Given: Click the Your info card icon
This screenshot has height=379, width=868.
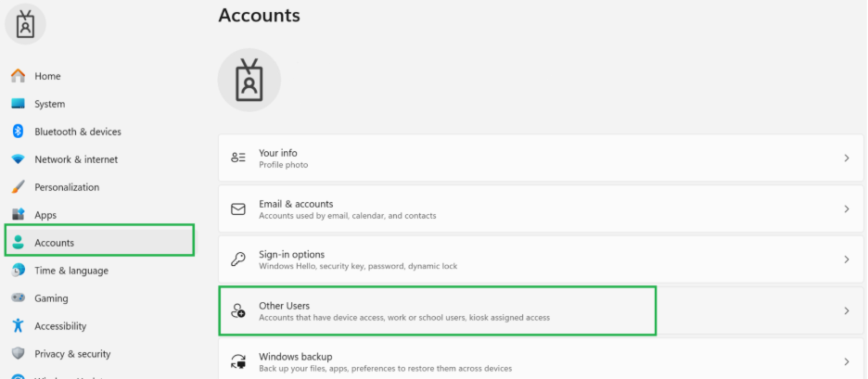Looking at the screenshot, I should click(238, 158).
